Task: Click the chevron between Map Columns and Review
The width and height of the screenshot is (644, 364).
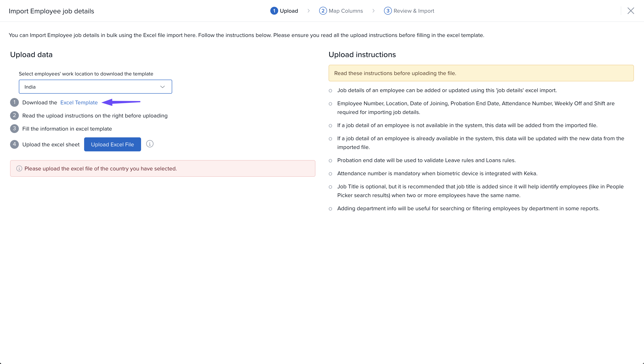Action: pyautogui.click(x=373, y=11)
